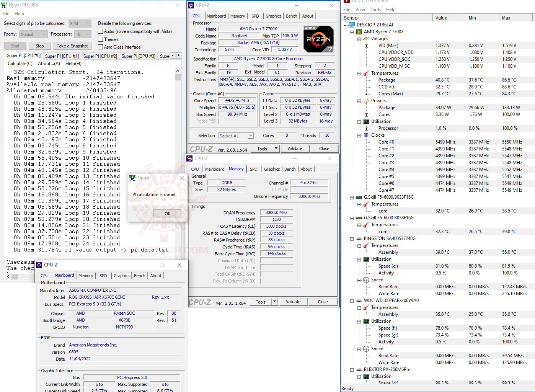Open Bench tab in the top CPU-Z window
This screenshot has height=392, width=535.
point(291,16)
